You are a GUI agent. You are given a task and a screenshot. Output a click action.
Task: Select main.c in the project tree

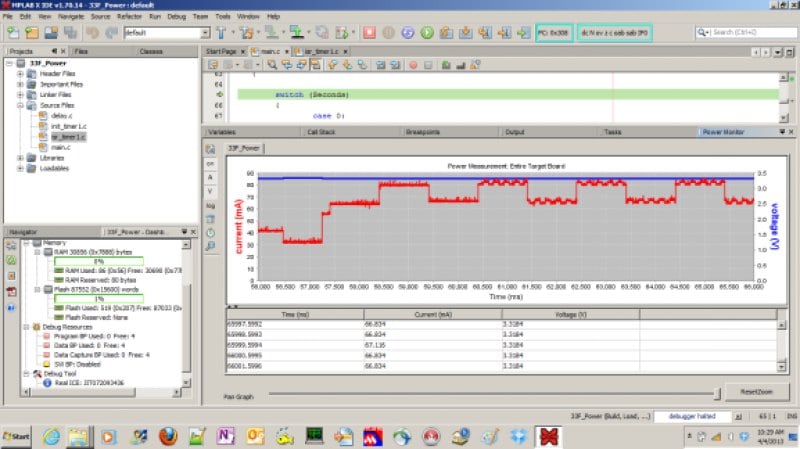[x=59, y=147]
